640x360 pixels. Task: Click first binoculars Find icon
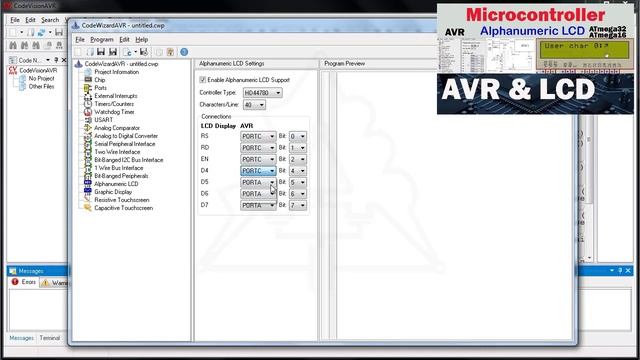[x=13, y=45]
